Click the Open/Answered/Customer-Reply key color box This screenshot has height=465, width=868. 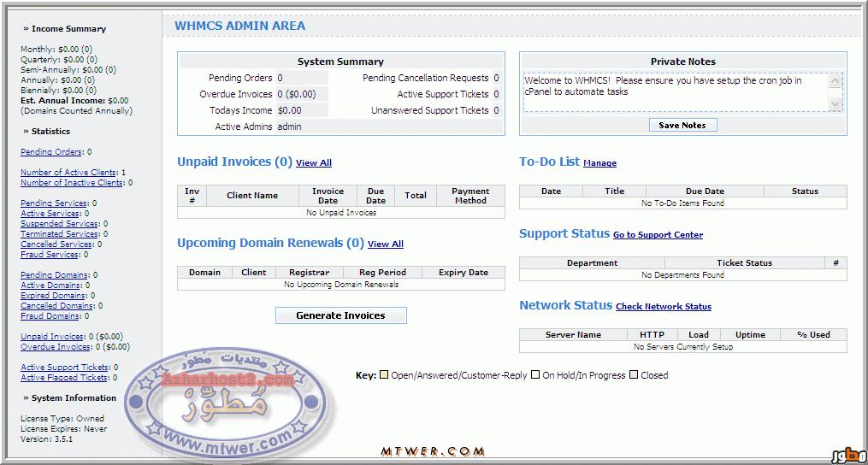[x=384, y=374]
